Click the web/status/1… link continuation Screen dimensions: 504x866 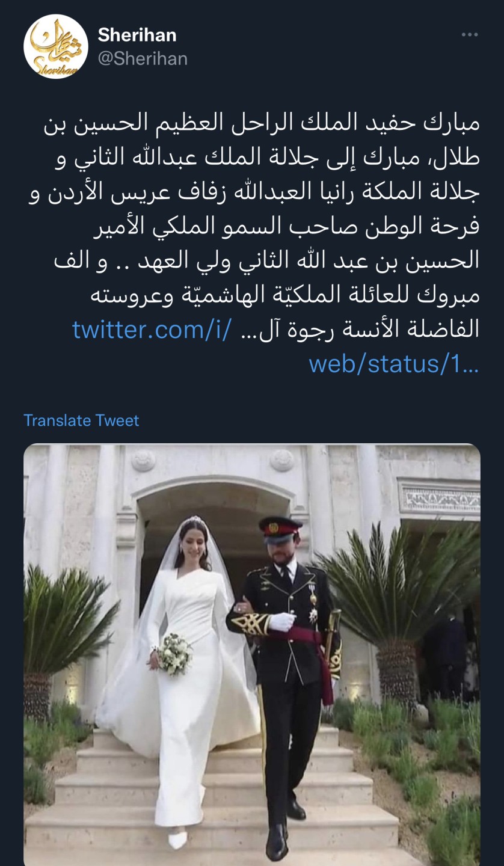click(x=394, y=364)
